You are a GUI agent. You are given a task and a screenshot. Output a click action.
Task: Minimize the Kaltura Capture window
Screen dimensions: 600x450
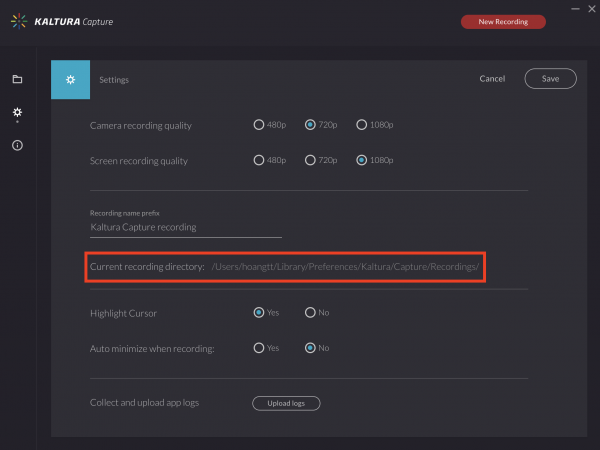[x=575, y=9]
